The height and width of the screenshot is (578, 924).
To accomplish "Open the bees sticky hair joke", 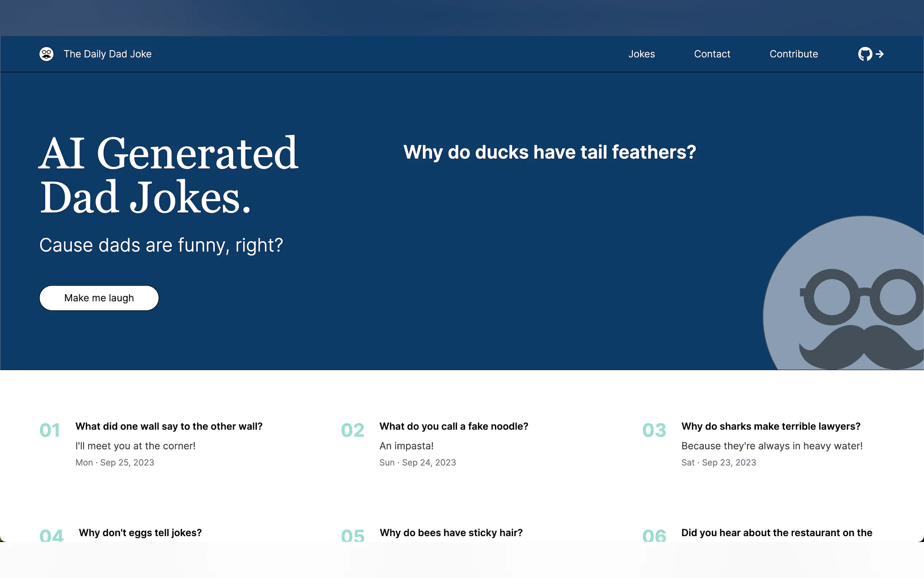I will click(x=451, y=533).
